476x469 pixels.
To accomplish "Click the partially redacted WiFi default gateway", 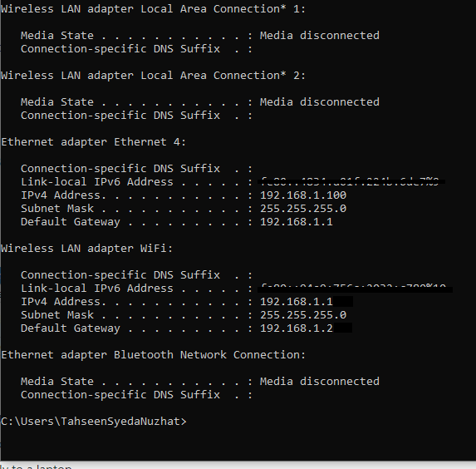I will tap(307, 328).
